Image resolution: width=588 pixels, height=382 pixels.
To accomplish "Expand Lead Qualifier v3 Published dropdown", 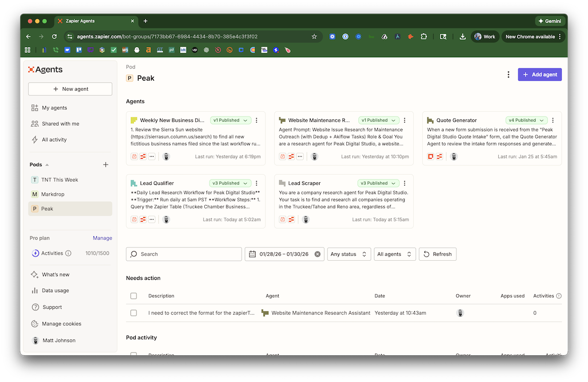I will coord(230,183).
